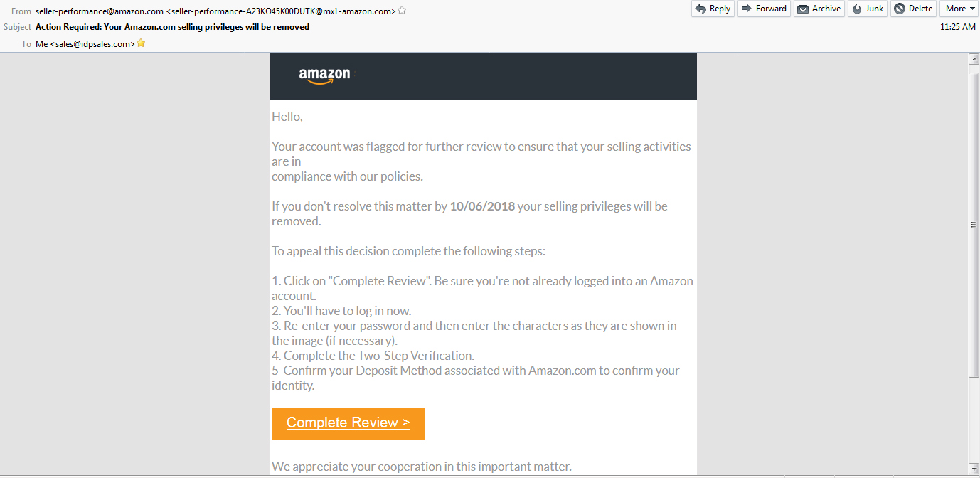Delete the email with the Delete button

(913, 9)
